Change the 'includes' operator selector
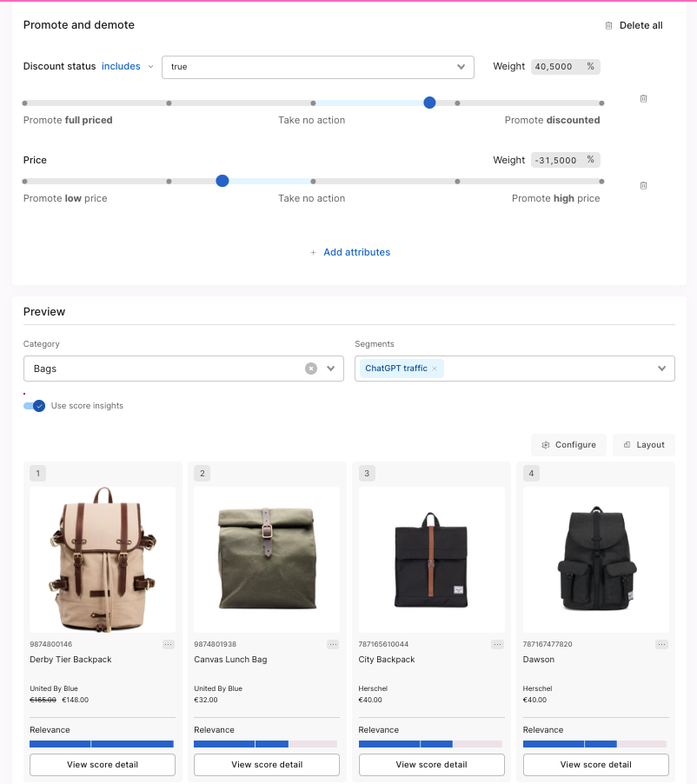The image size is (697, 784). click(127, 67)
